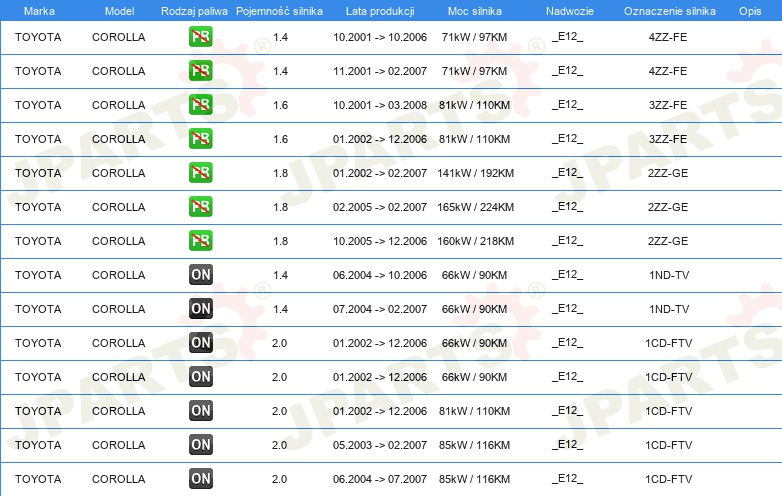
Task: Click the ON diesel icon for 06.2004–07.2007 2.0
Action: pos(201,478)
